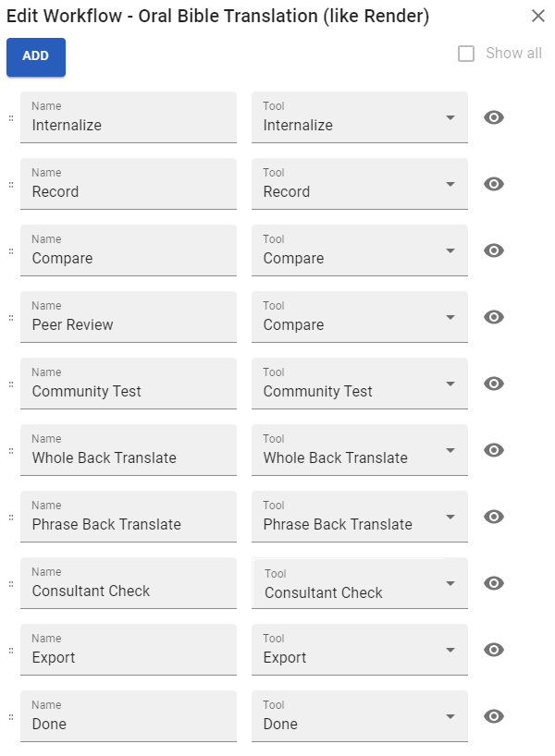Toggle eye icon for Peer Review step

494,317
